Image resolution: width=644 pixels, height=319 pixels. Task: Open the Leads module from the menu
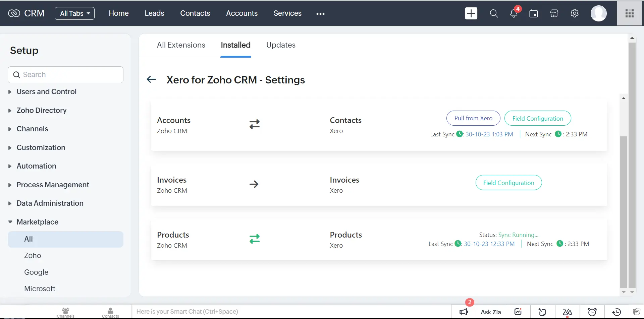[154, 13]
